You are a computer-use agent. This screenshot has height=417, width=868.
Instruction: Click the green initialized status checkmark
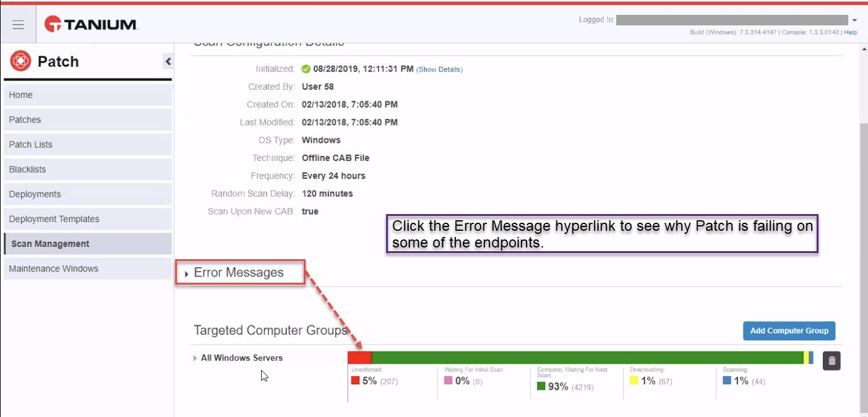pyautogui.click(x=306, y=69)
